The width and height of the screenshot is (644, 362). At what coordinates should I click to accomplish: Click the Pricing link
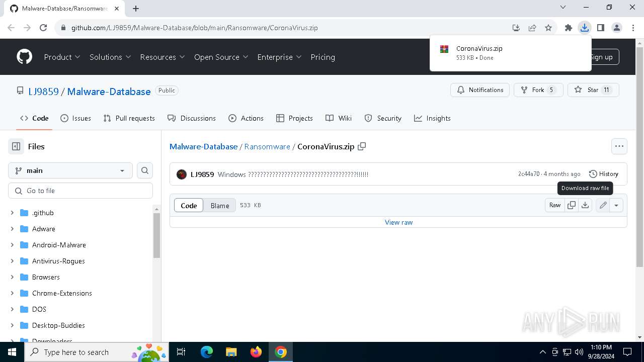[x=323, y=57]
